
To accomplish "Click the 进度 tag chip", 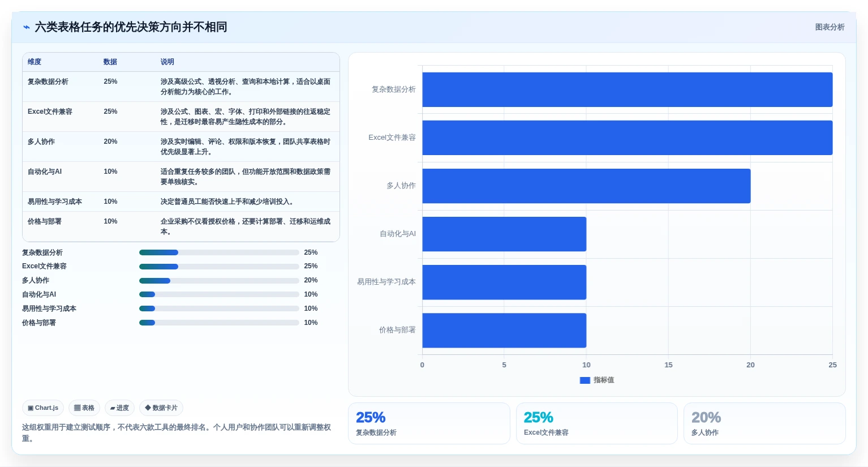I will tap(119, 408).
